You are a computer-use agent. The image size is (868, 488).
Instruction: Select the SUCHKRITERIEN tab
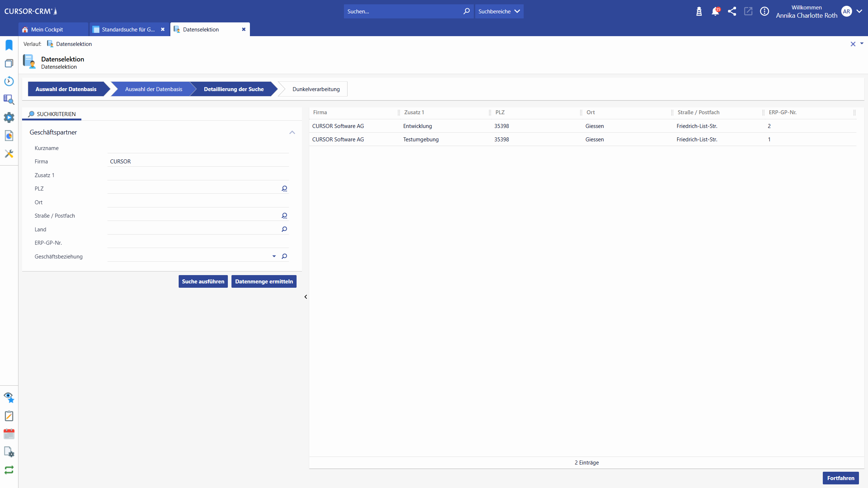pyautogui.click(x=52, y=114)
